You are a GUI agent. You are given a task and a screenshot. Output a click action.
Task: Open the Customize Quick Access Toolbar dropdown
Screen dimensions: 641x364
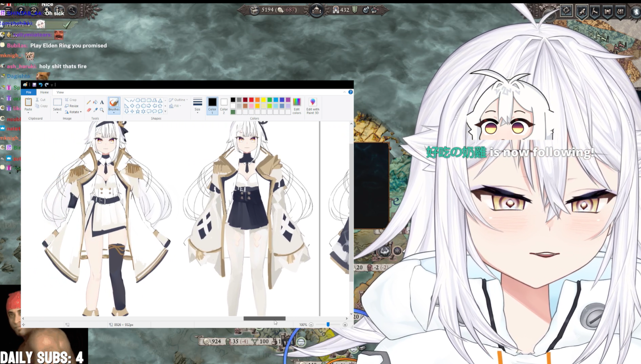pyautogui.click(x=52, y=85)
